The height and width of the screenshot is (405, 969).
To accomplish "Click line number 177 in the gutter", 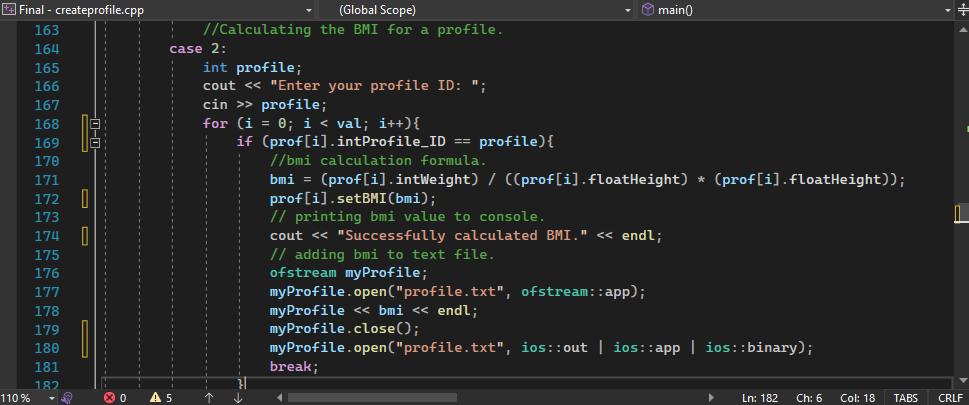I will pos(46,292).
